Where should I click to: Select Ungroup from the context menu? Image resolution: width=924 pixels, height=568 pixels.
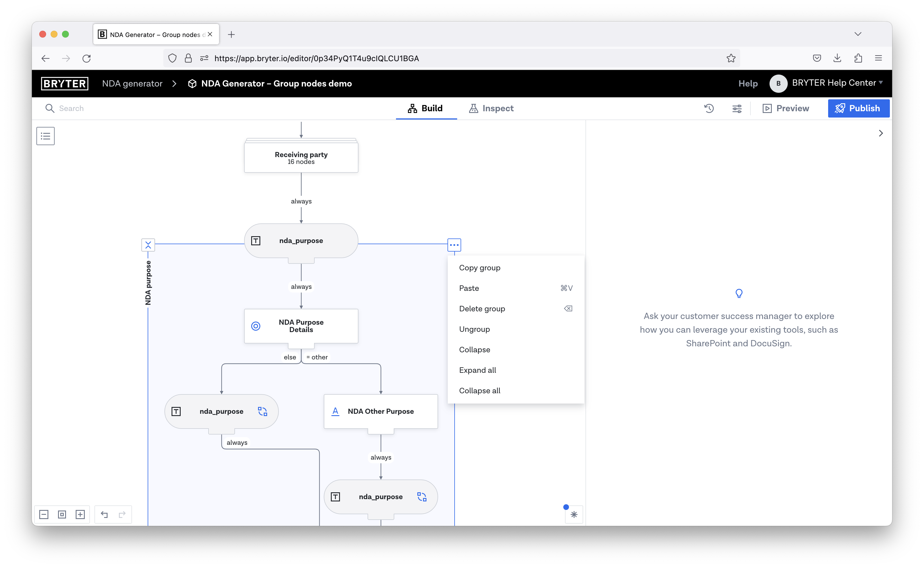tap(474, 329)
